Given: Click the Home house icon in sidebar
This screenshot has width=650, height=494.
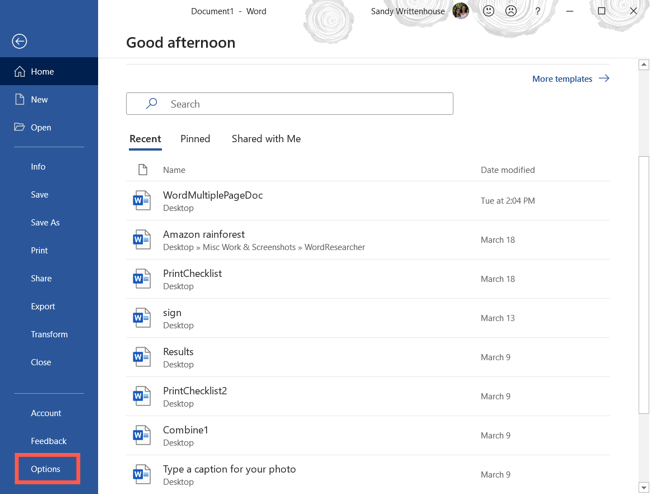Looking at the screenshot, I should [x=19, y=72].
